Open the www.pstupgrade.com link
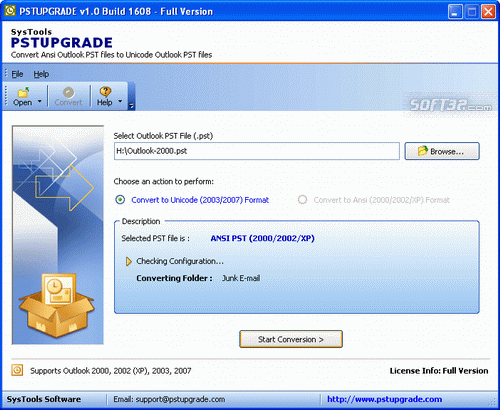Screen dimensions: 500x410 [385, 399]
